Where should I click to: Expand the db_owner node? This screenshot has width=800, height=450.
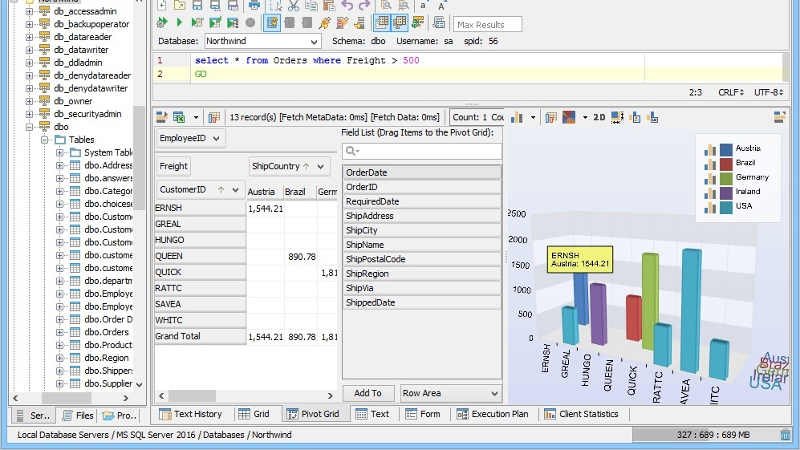[x=29, y=101]
